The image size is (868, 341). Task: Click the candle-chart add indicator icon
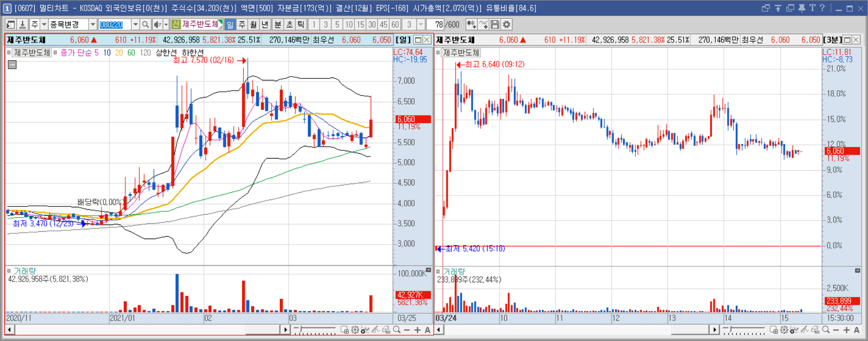pyautogui.click(x=472, y=24)
